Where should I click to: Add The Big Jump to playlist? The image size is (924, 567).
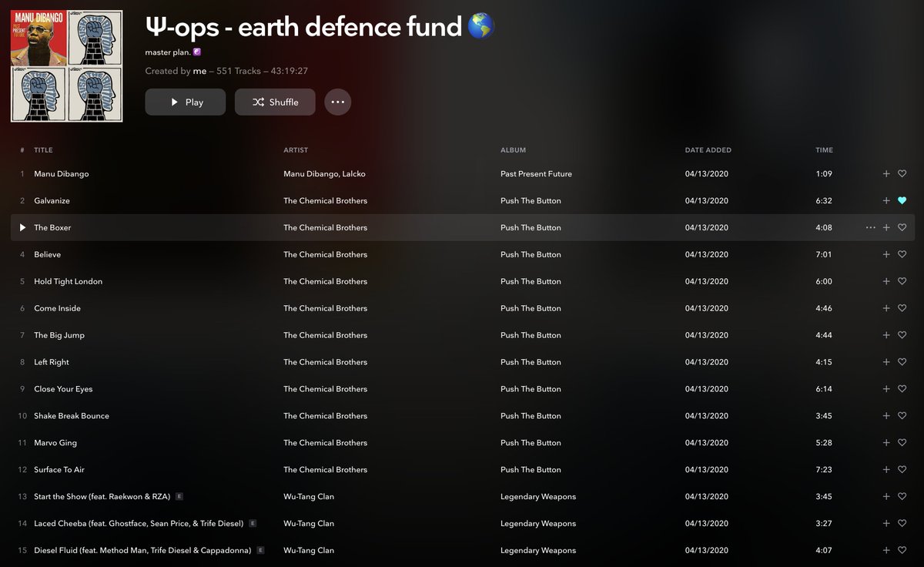pyautogui.click(x=886, y=335)
